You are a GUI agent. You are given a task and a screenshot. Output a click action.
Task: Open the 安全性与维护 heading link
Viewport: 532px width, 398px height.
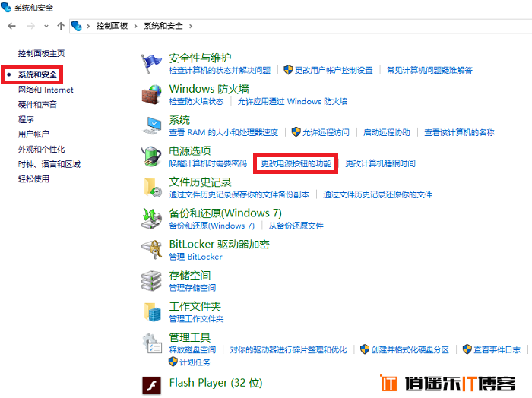tap(200, 58)
